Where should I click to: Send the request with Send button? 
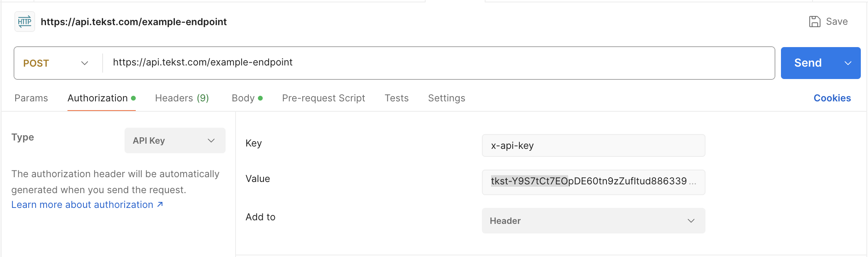(x=808, y=63)
